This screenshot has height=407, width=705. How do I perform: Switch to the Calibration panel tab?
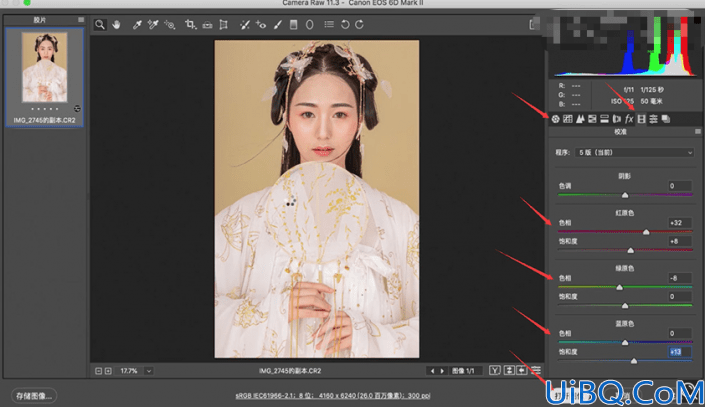(x=642, y=119)
